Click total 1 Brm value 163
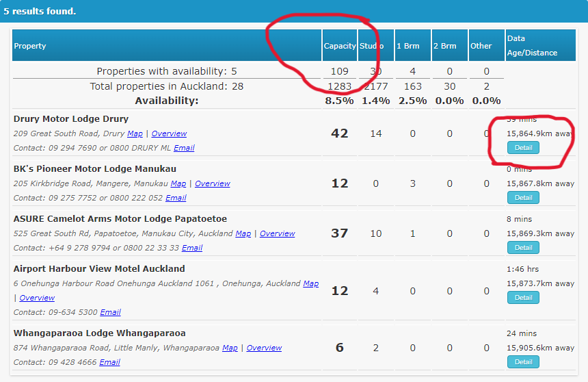The height and width of the screenshot is (382, 588). (x=412, y=86)
